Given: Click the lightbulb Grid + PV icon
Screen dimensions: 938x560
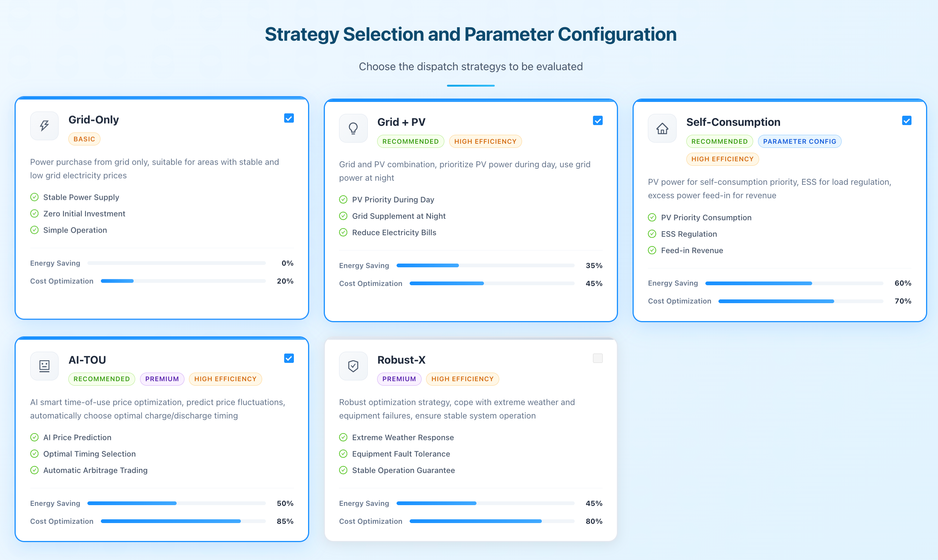Looking at the screenshot, I should coord(353,128).
